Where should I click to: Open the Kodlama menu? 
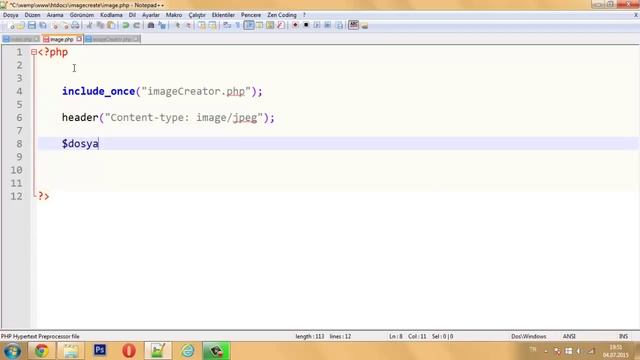tap(111, 15)
